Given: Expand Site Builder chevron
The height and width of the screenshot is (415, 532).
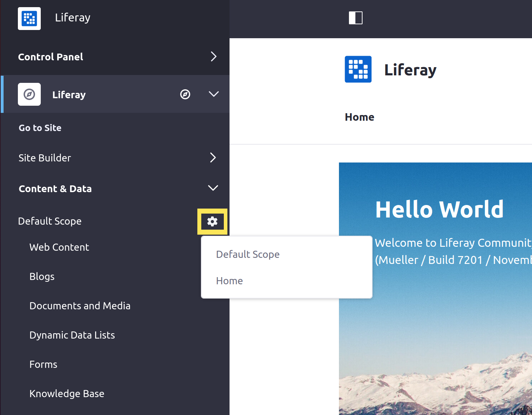Looking at the screenshot, I should (x=213, y=157).
